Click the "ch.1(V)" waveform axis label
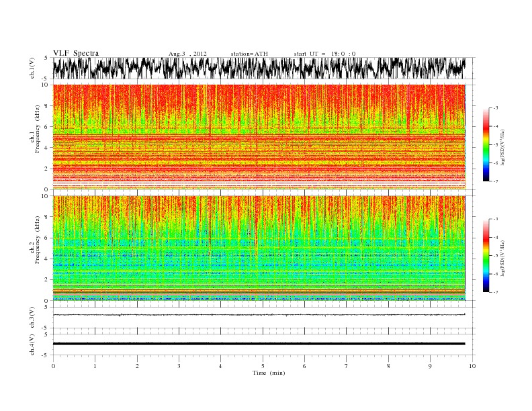This screenshot has height=411, width=532. [32, 68]
